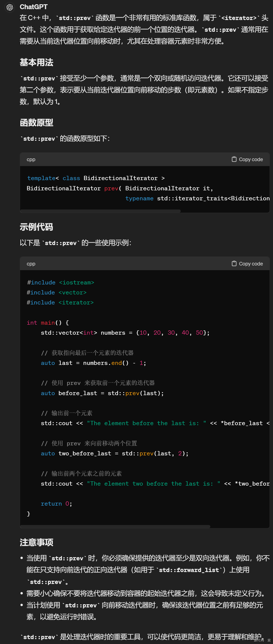Click comment 获取指向最后一个元素的迭代器
This screenshot has width=273, height=644.
[87, 353]
